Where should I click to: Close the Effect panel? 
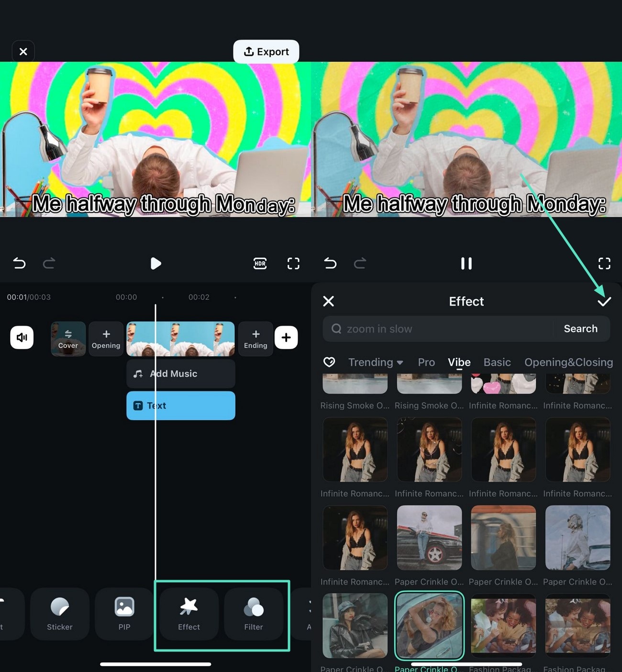328,301
